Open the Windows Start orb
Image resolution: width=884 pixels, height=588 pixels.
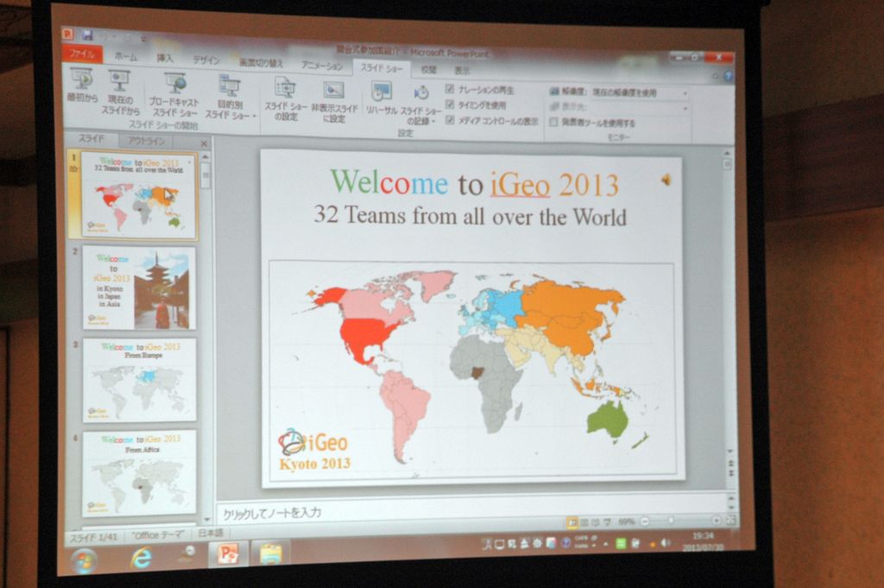(x=85, y=560)
